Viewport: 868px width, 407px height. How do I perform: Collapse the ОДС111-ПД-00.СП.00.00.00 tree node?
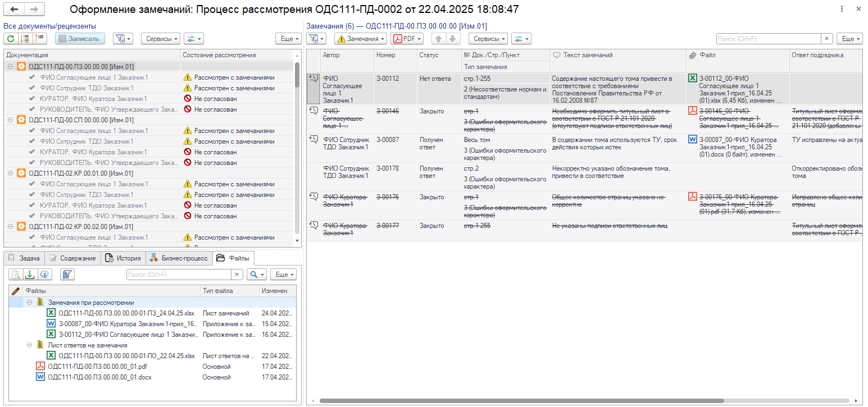click(x=11, y=120)
